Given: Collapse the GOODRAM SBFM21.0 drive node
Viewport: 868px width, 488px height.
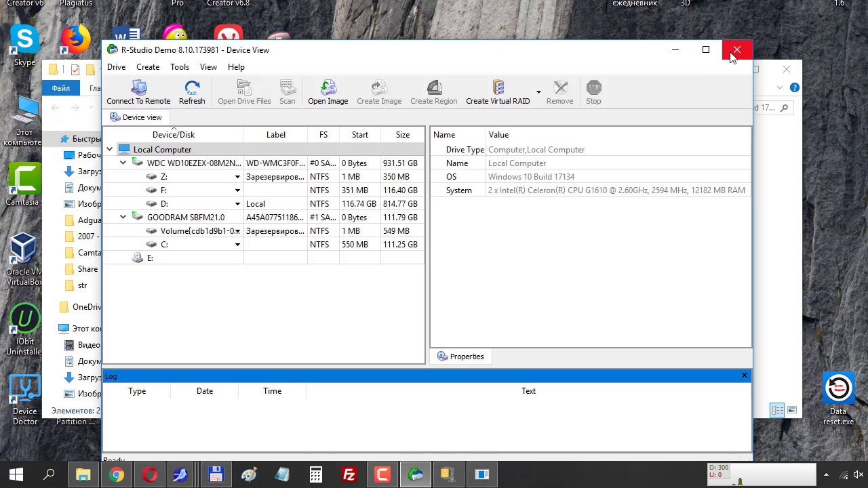Looking at the screenshot, I should 123,218.
